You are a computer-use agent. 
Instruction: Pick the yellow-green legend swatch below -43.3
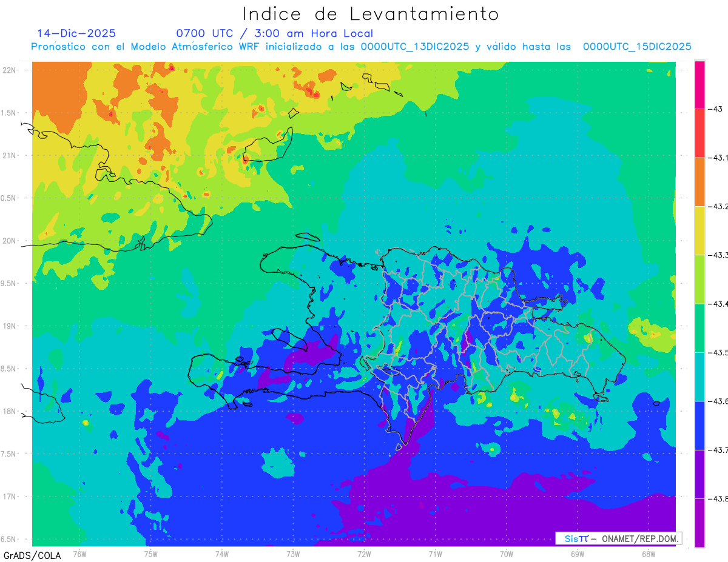pos(699,279)
